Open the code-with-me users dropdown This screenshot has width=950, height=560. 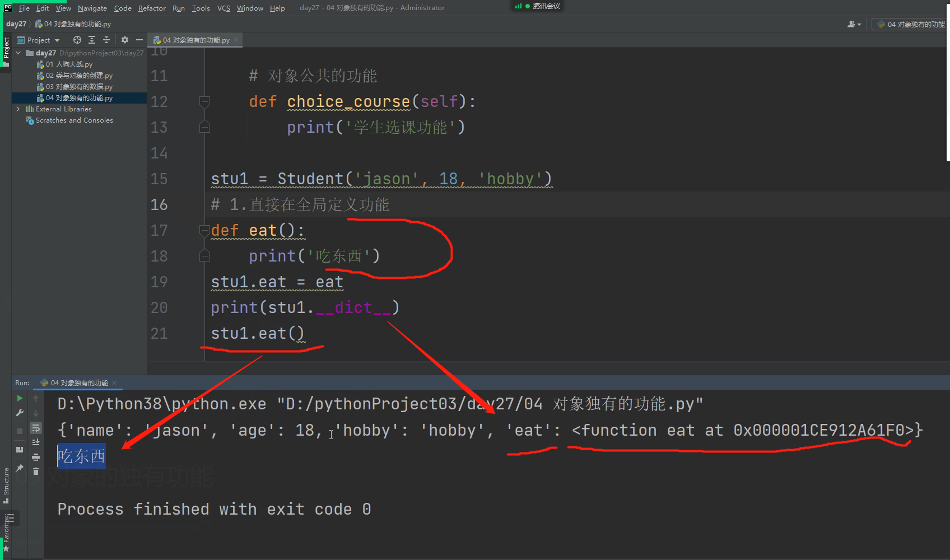tap(854, 24)
